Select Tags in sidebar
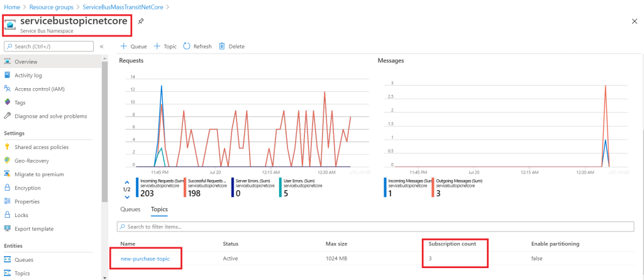644x280 pixels. [19, 103]
